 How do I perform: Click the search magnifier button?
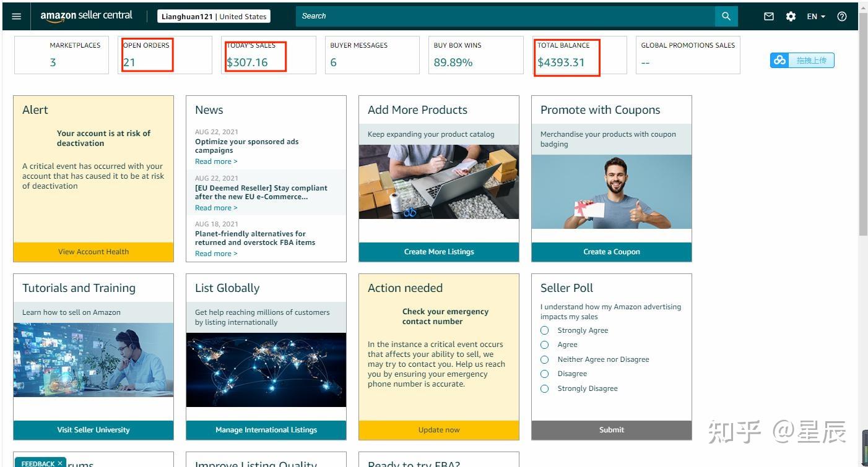(x=726, y=17)
